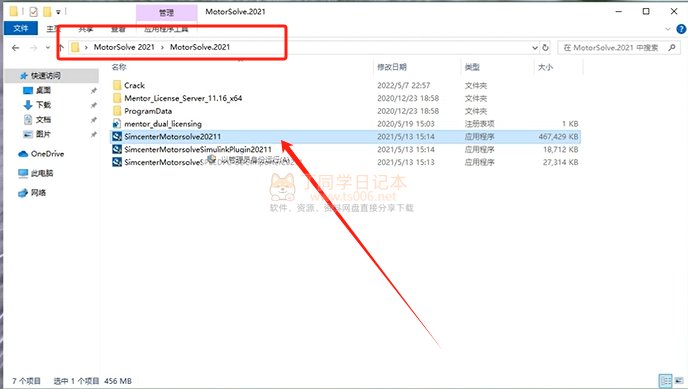The image size is (688, 389).
Task: Select the Crack folder icon
Action: [x=117, y=85]
